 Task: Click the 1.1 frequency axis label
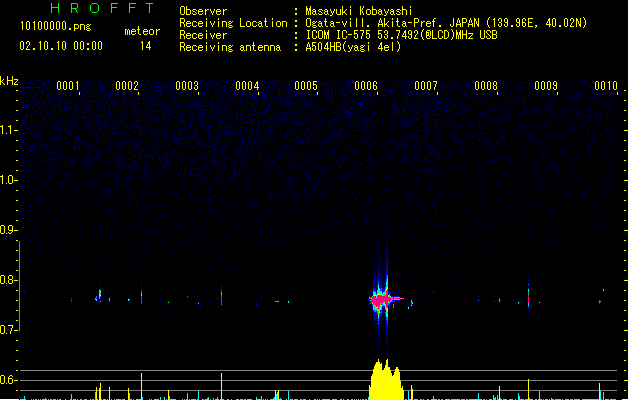point(9,130)
